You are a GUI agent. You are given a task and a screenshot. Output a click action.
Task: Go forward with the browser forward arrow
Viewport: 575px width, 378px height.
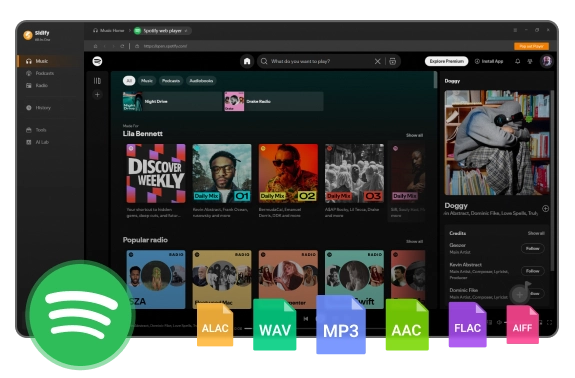pyautogui.click(x=113, y=46)
